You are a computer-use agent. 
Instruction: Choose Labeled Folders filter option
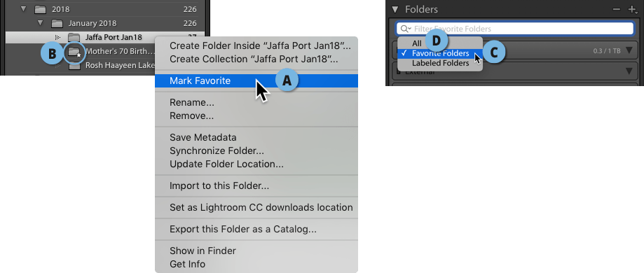click(x=440, y=63)
